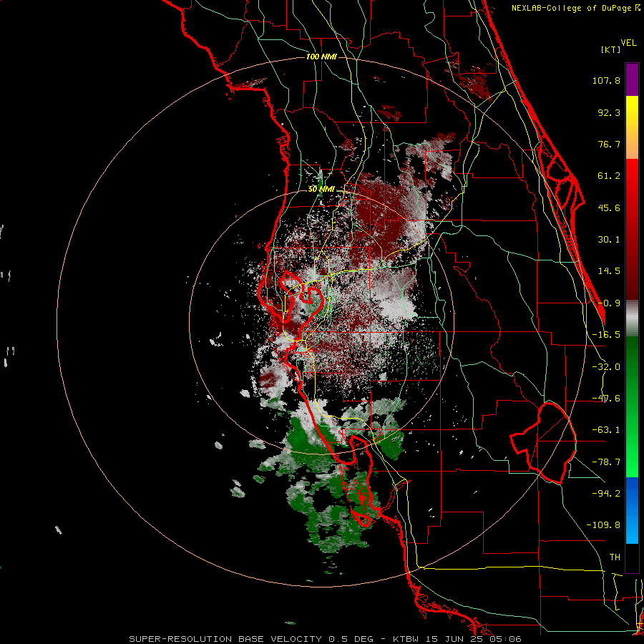Click the [KT] units label

(611, 49)
